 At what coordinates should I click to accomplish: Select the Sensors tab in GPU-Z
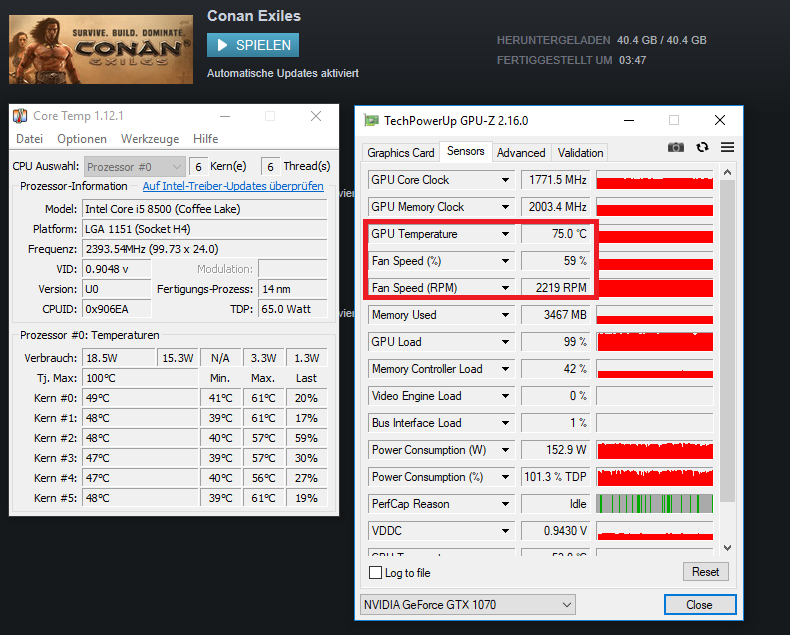466,151
